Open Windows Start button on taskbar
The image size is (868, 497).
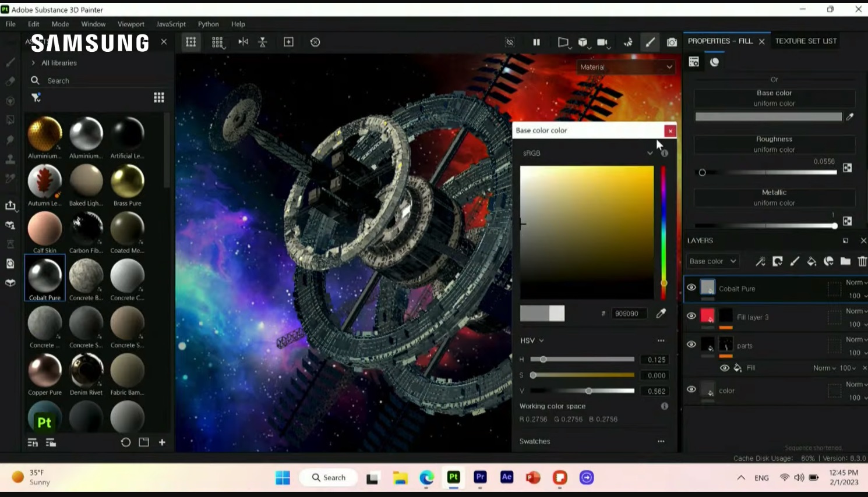click(283, 478)
